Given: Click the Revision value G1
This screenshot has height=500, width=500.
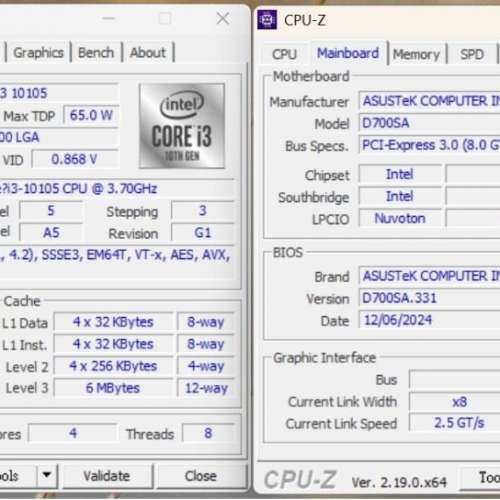Looking at the screenshot, I should click(x=203, y=233).
